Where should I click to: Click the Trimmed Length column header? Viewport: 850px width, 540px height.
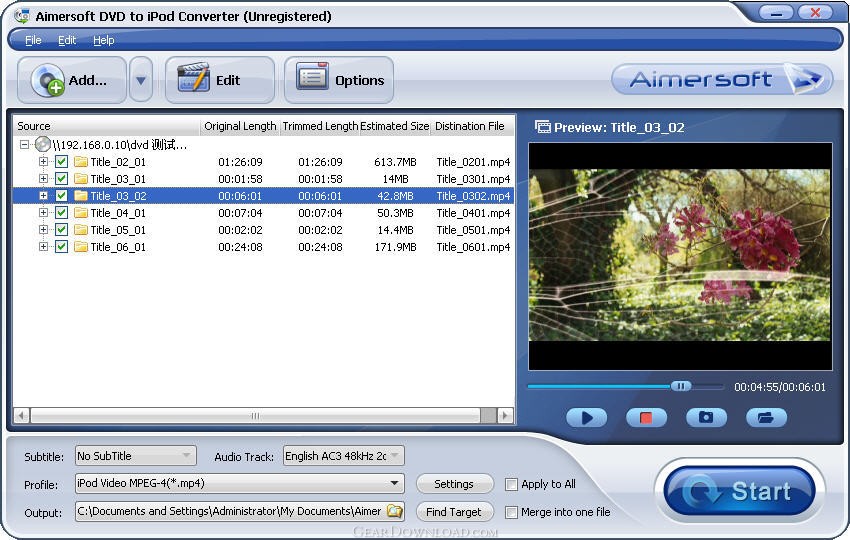320,126
